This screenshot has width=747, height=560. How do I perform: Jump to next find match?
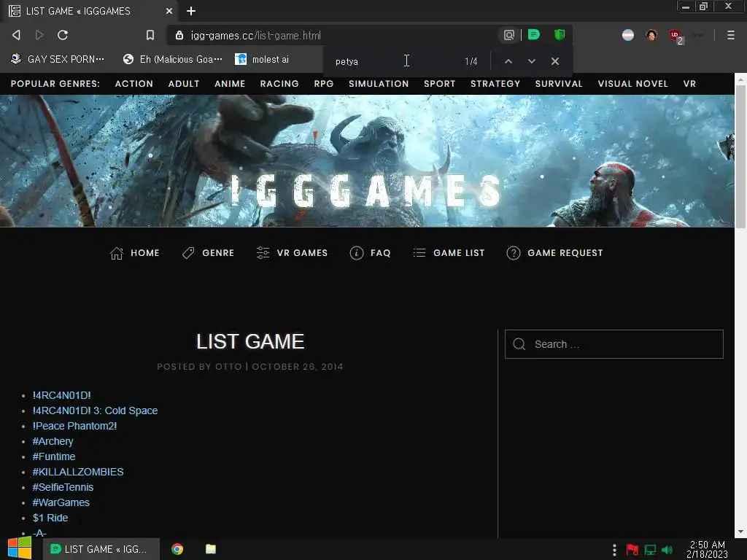click(x=532, y=61)
